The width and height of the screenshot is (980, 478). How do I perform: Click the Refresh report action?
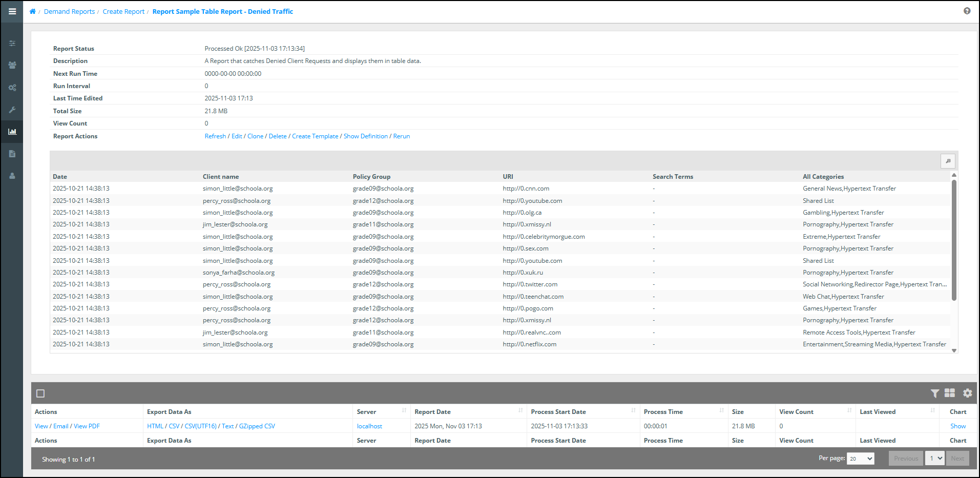[215, 136]
